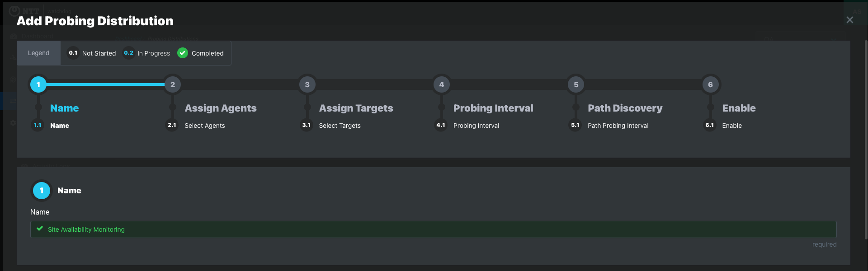
Task: Jump to step 2 Assign Agents circle
Action: coord(173,84)
